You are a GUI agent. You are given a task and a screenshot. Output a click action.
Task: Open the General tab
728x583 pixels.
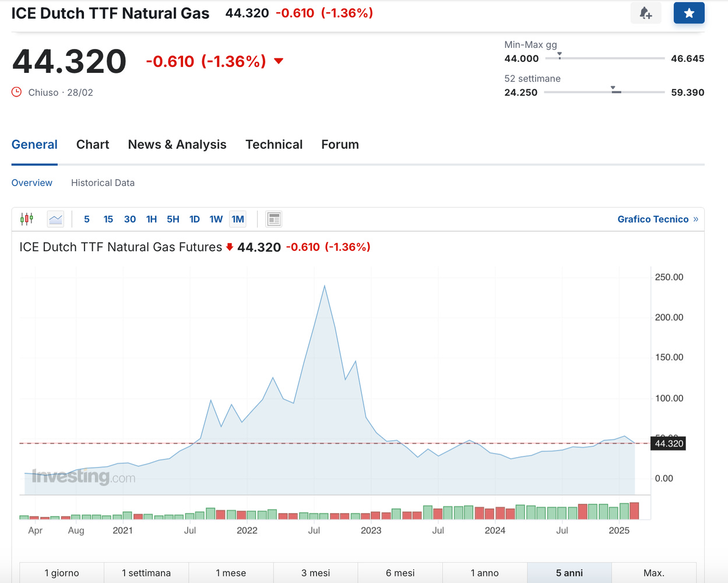click(x=34, y=145)
